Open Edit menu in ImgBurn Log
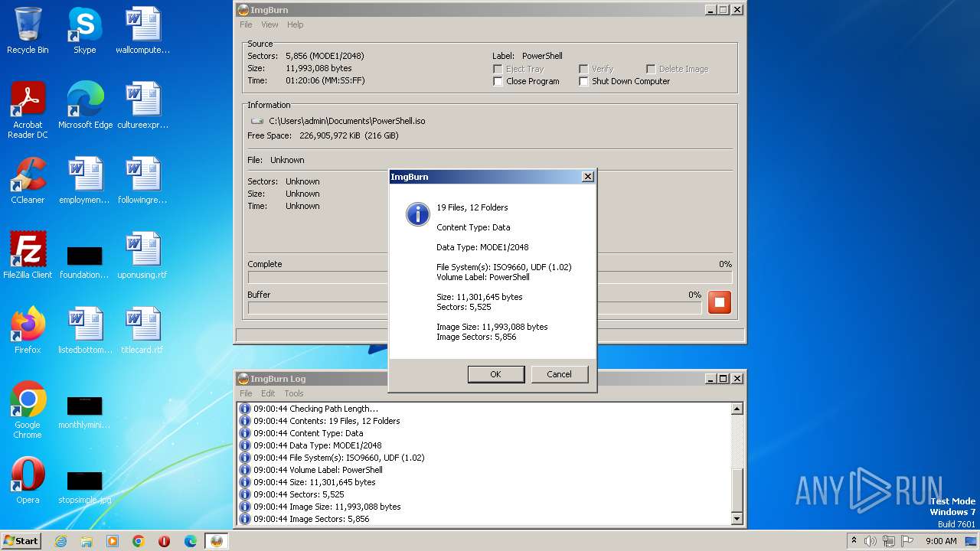 tap(268, 393)
